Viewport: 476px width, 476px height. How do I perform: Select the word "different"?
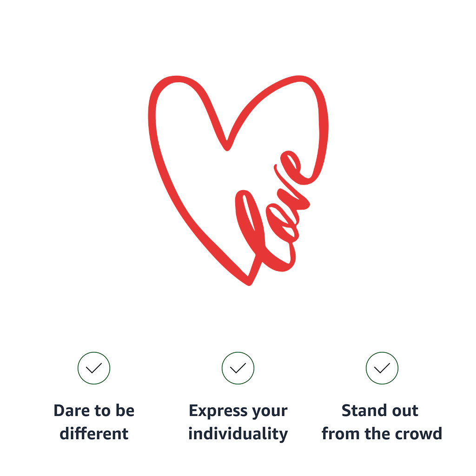tap(94, 434)
